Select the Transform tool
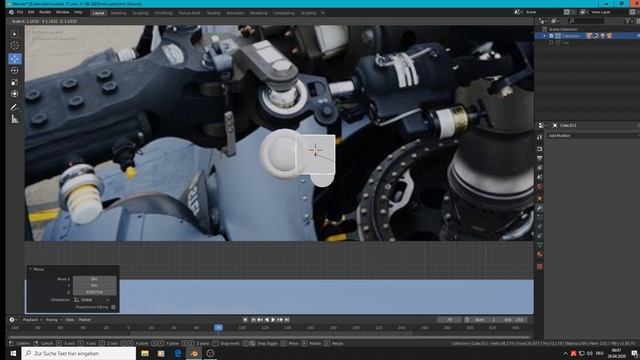This screenshot has height=360, width=640. pos(15,94)
